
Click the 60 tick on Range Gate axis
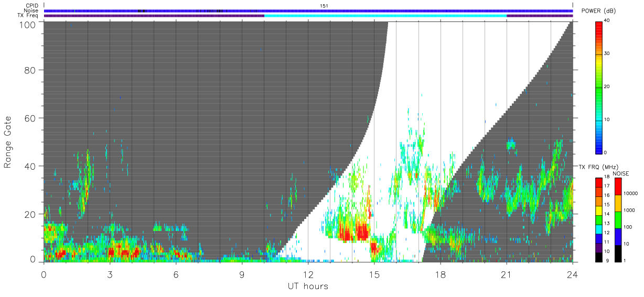[30, 118]
